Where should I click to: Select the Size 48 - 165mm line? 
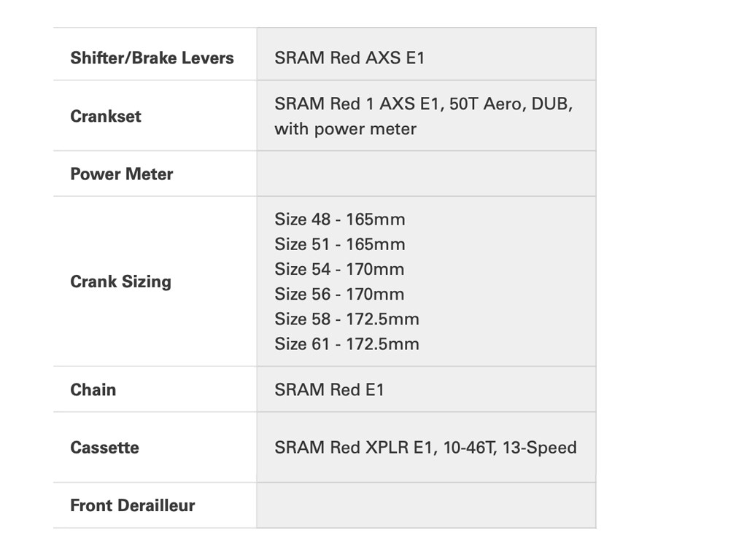point(339,219)
